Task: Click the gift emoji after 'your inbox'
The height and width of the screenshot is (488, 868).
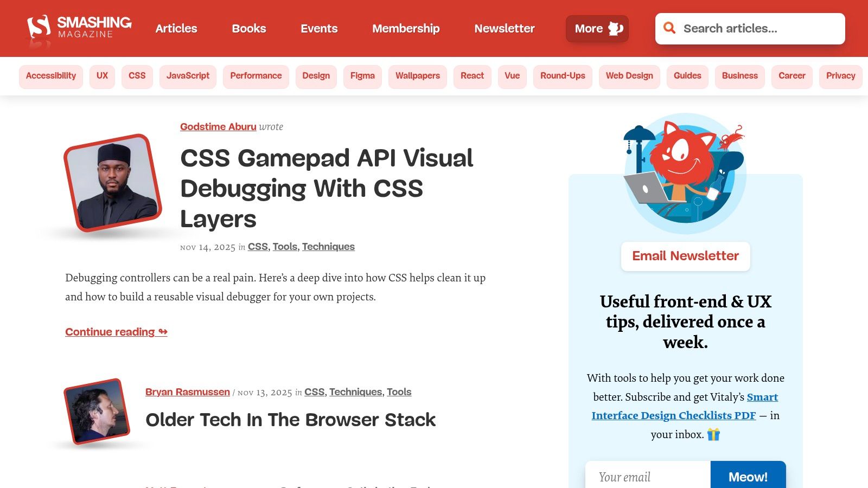Action: coord(713,434)
